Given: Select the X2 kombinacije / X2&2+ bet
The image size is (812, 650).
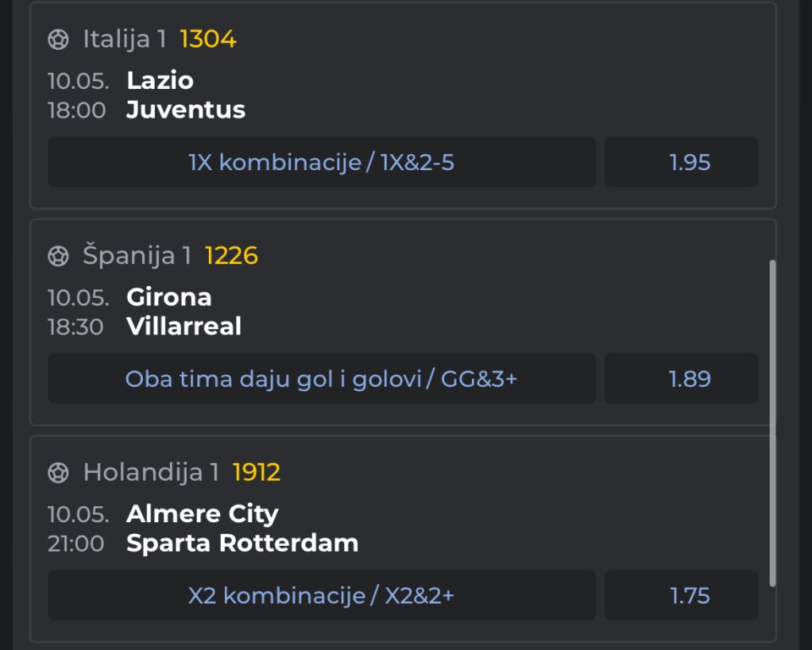Looking at the screenshot, I should point(321,596).
